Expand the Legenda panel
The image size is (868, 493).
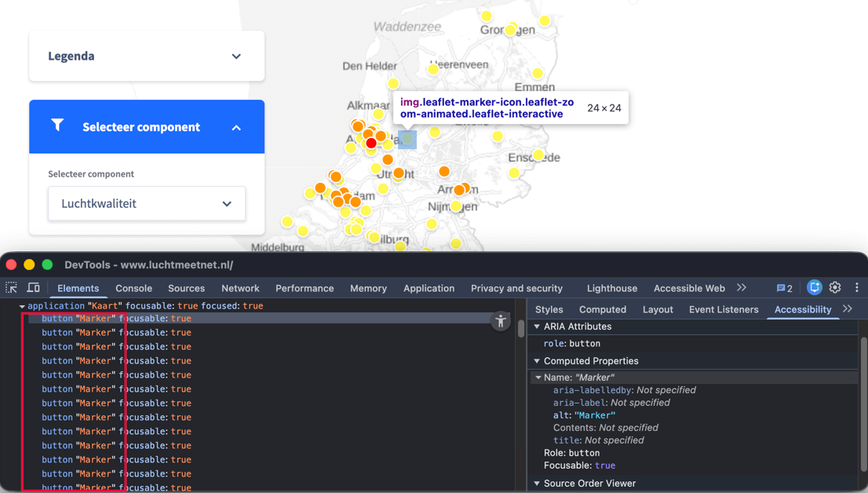point(236,57)
